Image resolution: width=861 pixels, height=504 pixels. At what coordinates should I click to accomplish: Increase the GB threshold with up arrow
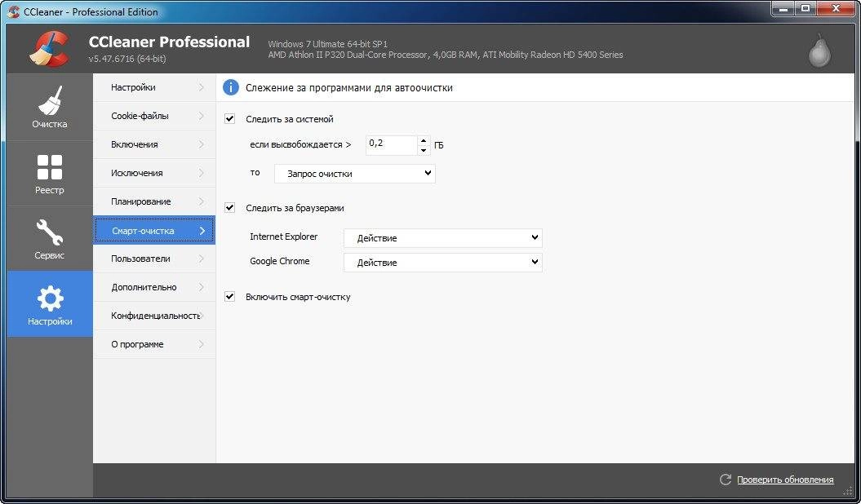pos(424,140)
